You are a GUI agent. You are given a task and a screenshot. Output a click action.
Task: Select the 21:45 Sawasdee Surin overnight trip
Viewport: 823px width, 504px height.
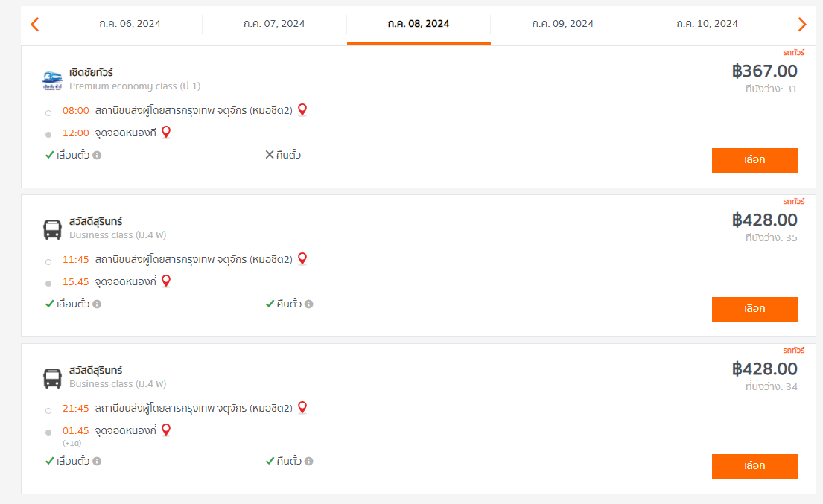pos(754,466)
